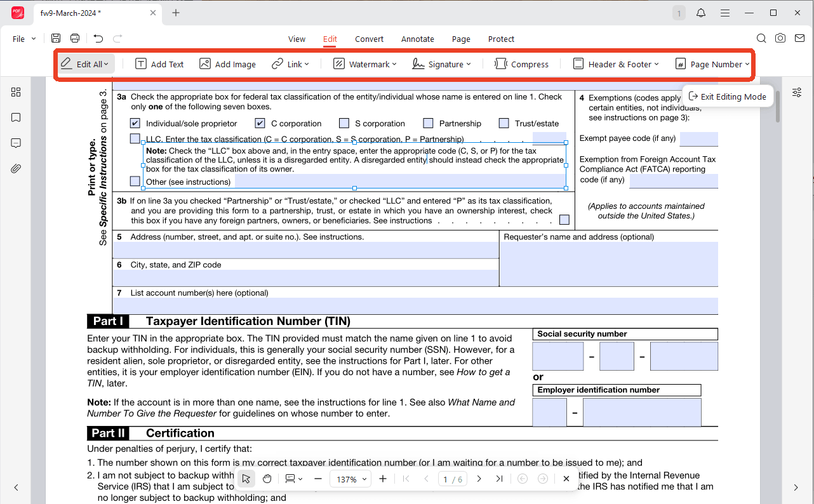
Task: Check the line 3b foreign partners checkbox
Action: 564,220
